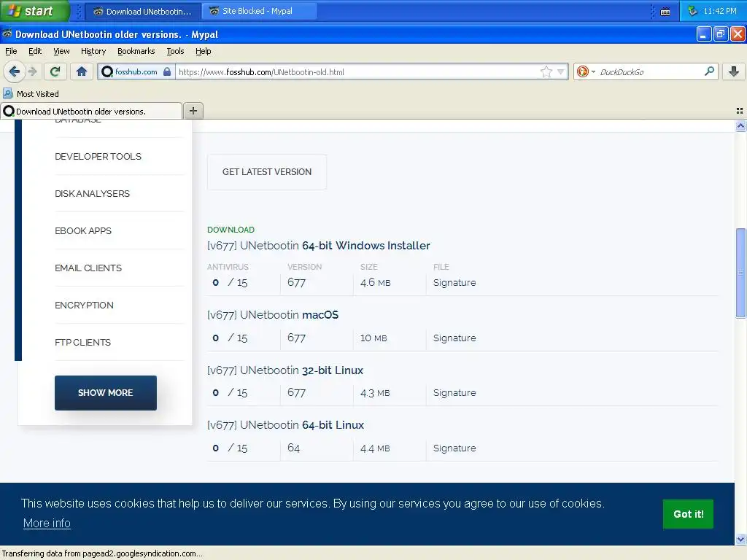Select the Download UNetbootin older versions tab
Viewport: 747px width, 560px height.
click(x=91, y=111)
